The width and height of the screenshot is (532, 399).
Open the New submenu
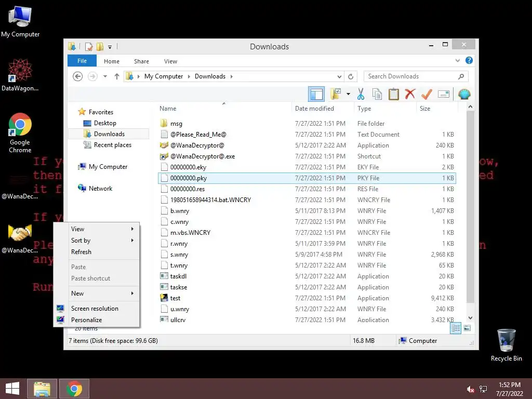tap(96, 294)
